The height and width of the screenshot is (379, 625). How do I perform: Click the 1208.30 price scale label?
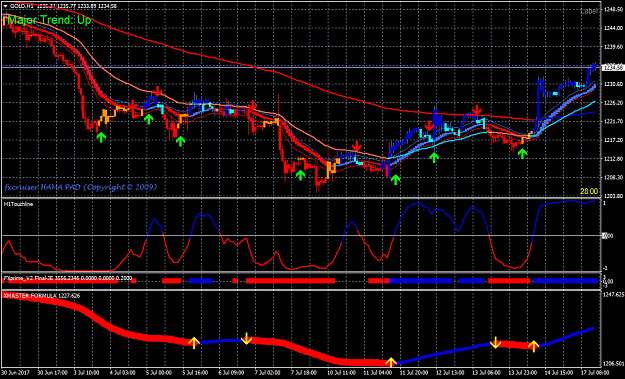613,177
